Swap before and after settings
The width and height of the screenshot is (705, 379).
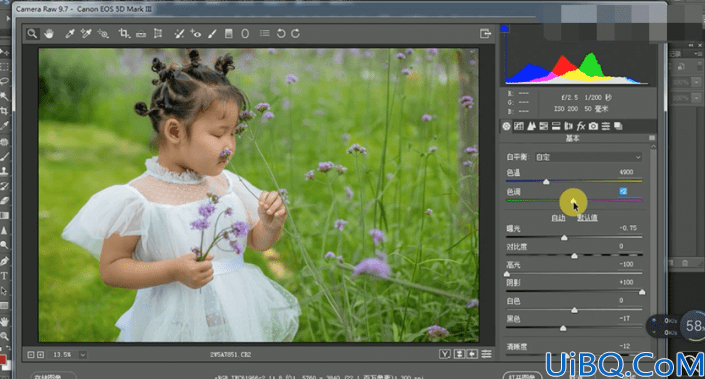(x=459, y=354)
